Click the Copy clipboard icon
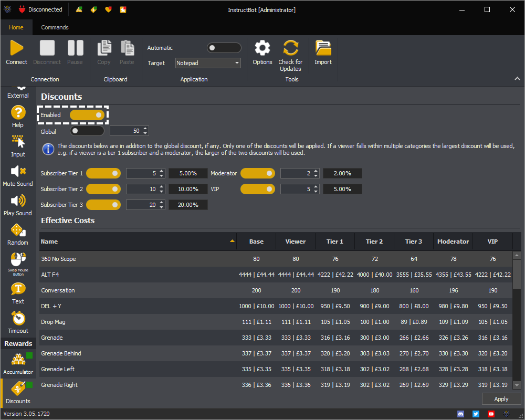 (x=104, y=48)
